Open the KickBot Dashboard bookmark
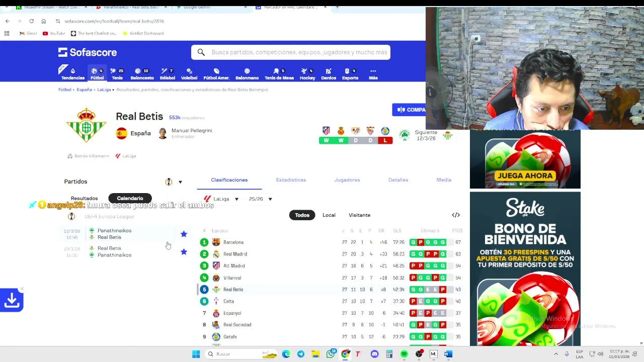This screenshot has width=644, height=362. tap(143, 33)
